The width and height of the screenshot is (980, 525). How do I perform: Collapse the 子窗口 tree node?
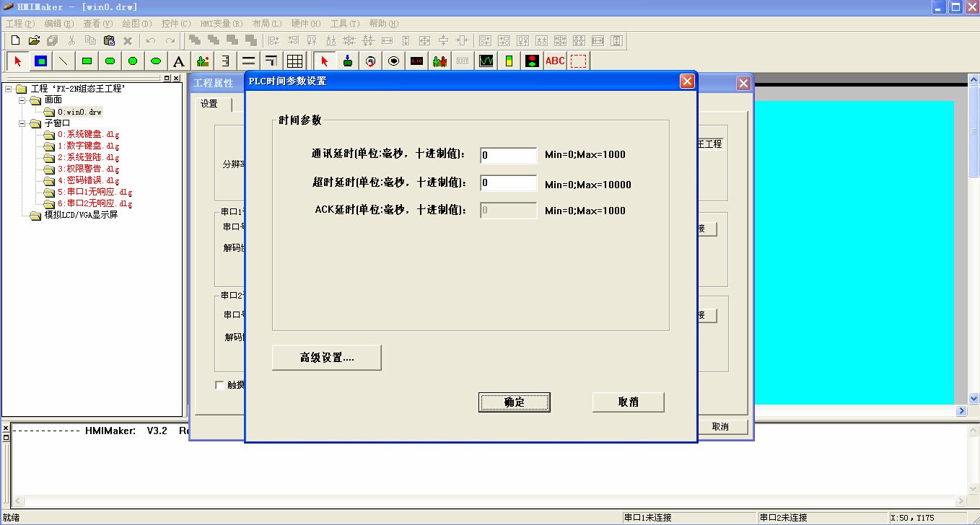[22, 123]
